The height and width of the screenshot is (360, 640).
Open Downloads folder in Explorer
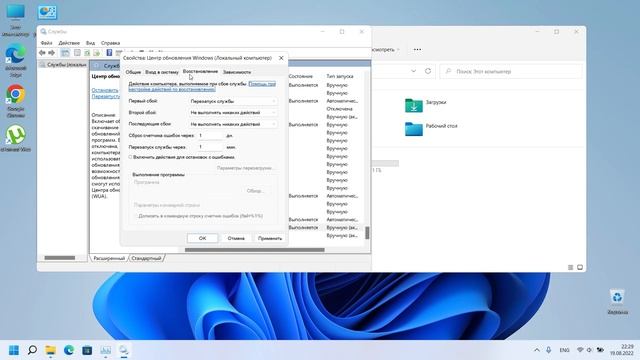(425, 105)
